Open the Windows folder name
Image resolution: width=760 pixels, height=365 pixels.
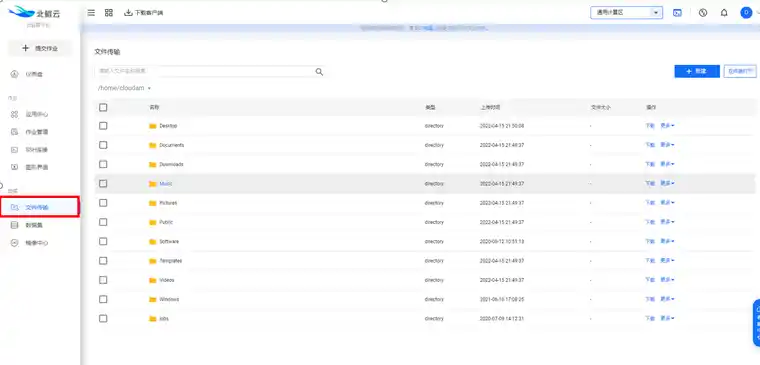[169, 300]
